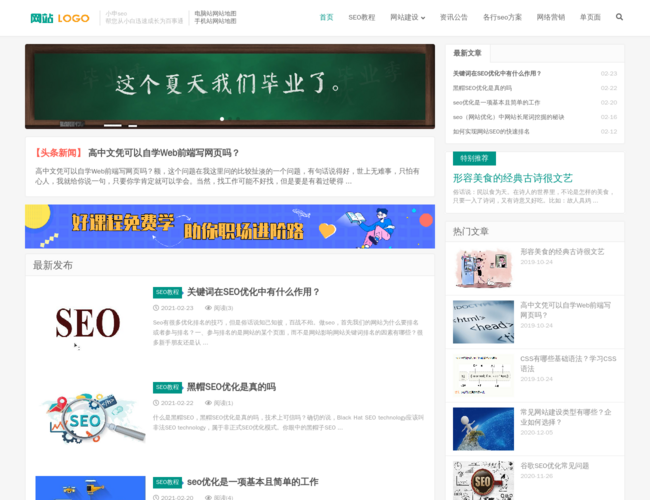Open 各行seo方案 menu item
Image resolution: width=650 pixels, height=500 pixels.
coord(502,17)
